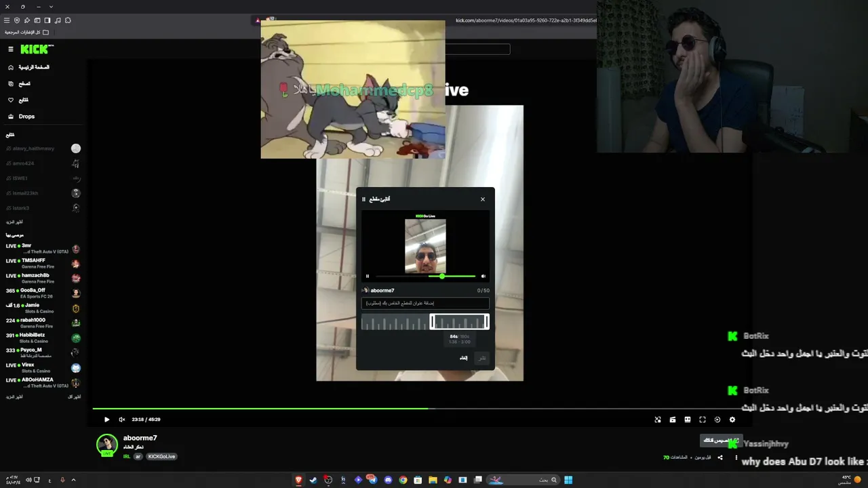Open the Windows Start menu

pyautogui.click(x=568, y=480)
